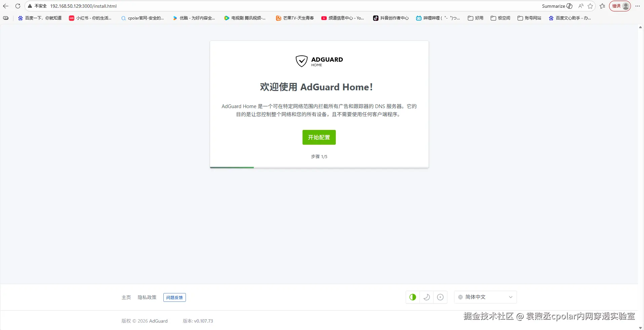Open the cpolar官网 bookmark
The height and width of the screenshot is (330, 644).
(x=143, y=18)
